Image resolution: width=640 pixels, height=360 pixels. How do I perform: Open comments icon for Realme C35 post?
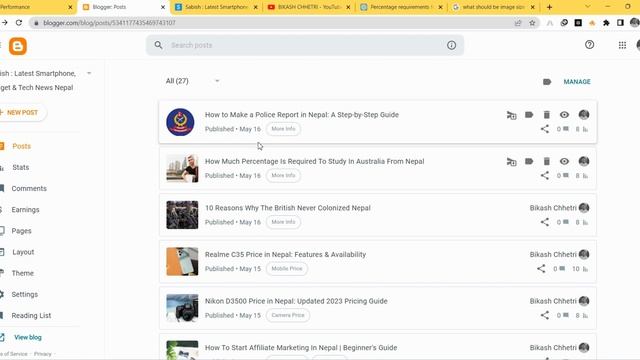tap(562, 268)
